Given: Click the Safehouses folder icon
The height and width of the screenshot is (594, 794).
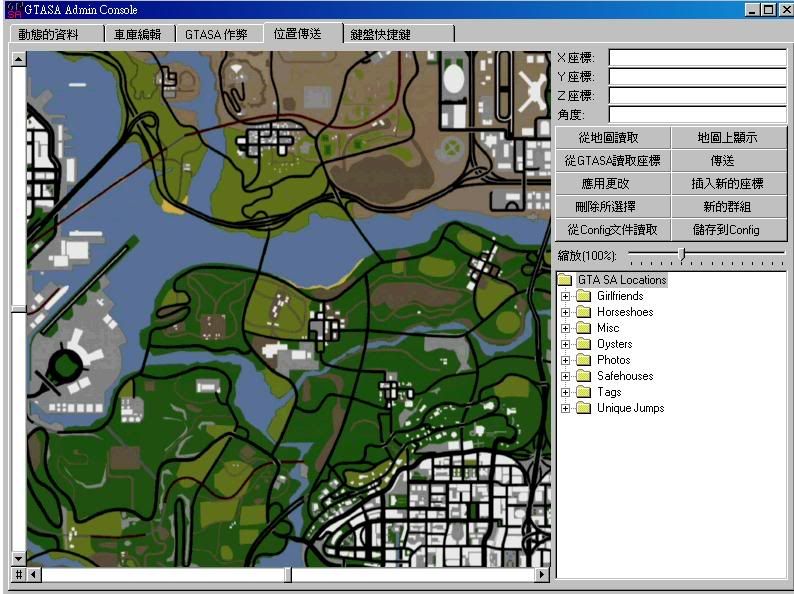Looking at the screenshot, I should coord(583,376).
